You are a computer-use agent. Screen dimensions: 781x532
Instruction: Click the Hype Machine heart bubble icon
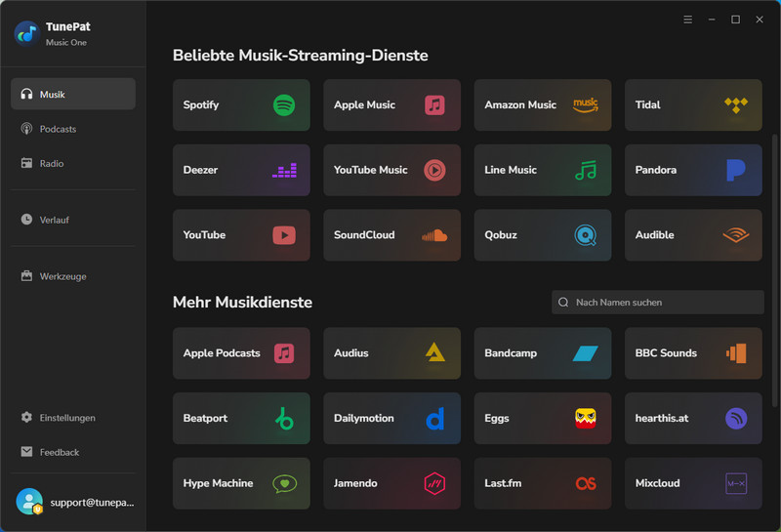[x=284, y=484]
